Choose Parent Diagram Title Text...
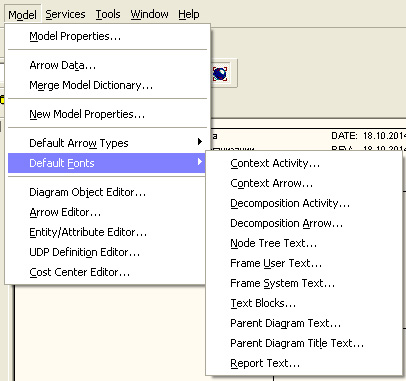Screen dimensions: 406x381 click(304, 343)
